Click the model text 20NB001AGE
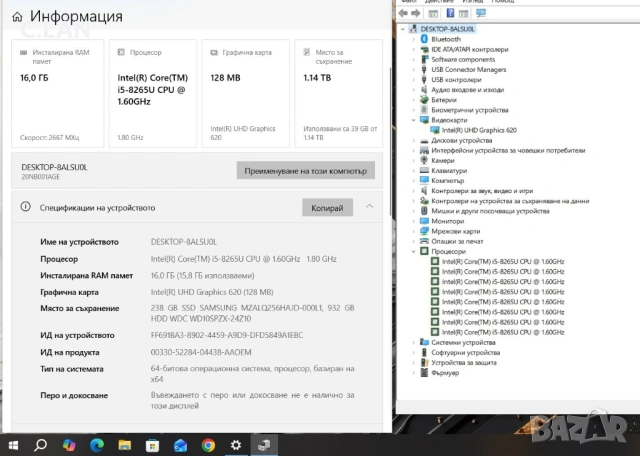Viewport: 640px width, 456px height. (x=41, y=177)
